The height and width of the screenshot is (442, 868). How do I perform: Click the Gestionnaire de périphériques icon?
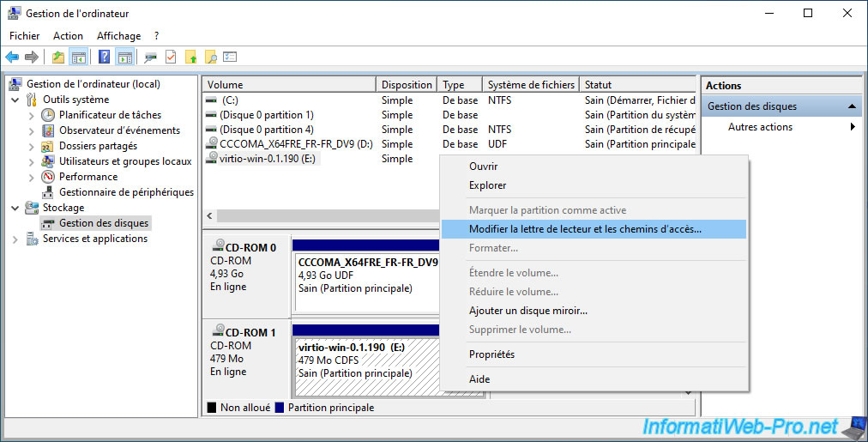click(x=48, y=192)
